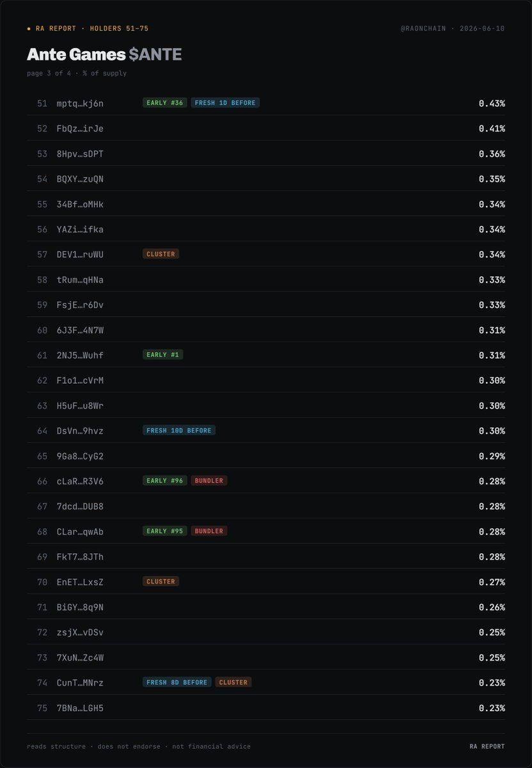This screenshot has width=532, height=768.
Task: Open wallet address 2NJ5…Wuhf
Action: [x=80, y=355]
